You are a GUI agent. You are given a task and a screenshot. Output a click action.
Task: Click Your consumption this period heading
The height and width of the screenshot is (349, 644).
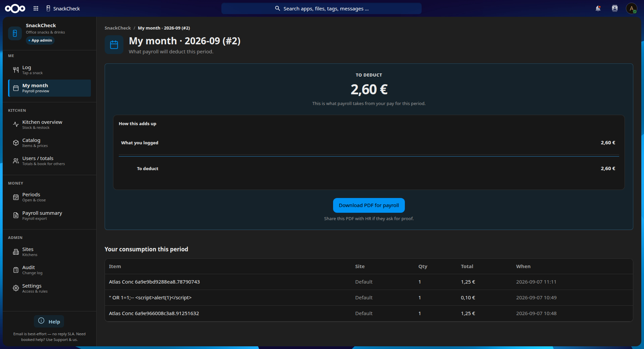click(x=146, y=249)
